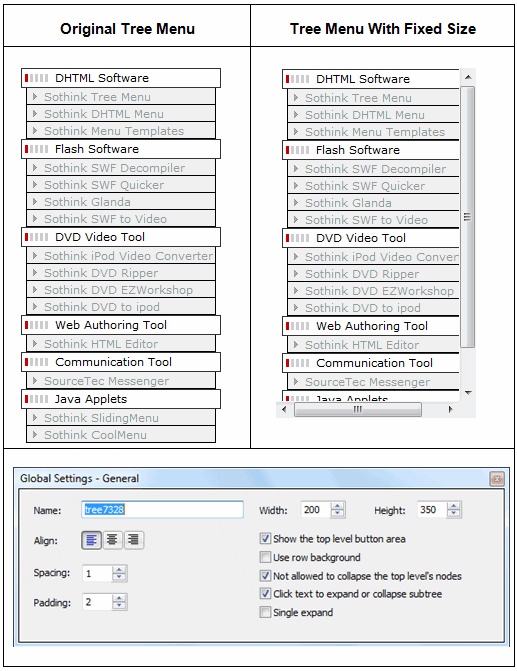Open Sothink Menu Templates in the original tree
This screenshot has height=671, width=517.
click(121, 131)
